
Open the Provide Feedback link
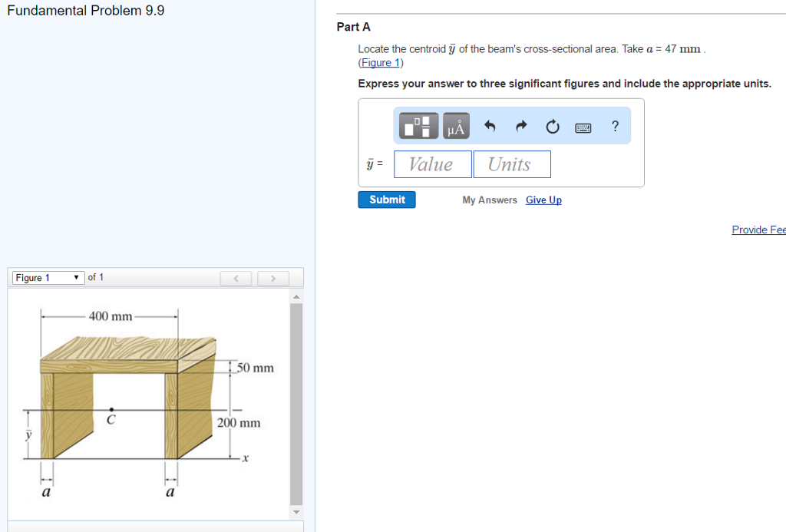(758, 230)
